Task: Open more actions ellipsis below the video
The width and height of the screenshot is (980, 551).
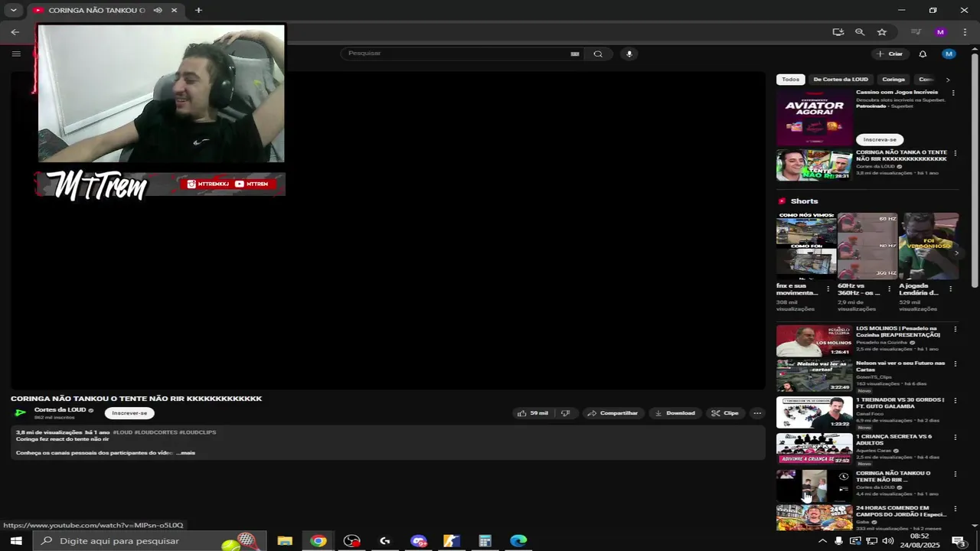Action: 757,413
